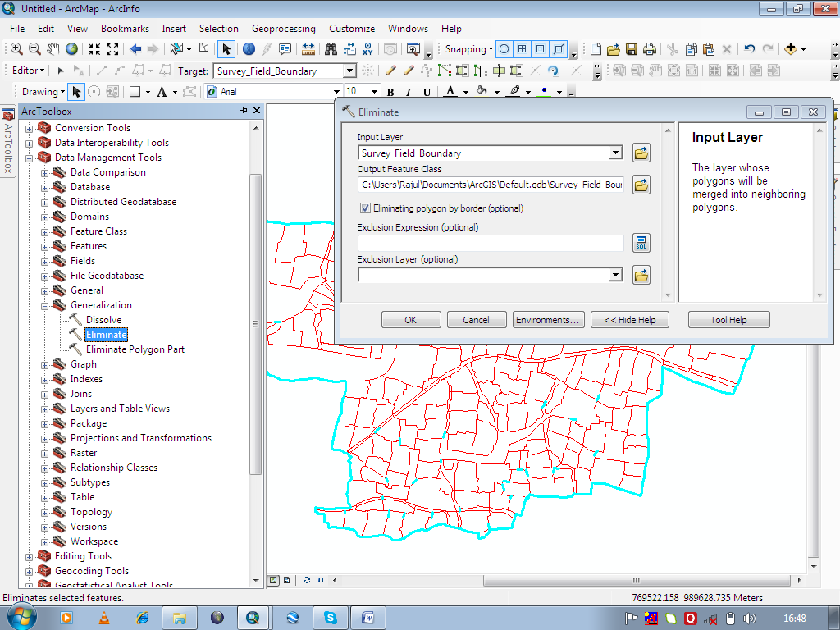This screenshot has width=840, height=630.
Task: Browse for Input Layer folder icon
Action: click(641, 153)
